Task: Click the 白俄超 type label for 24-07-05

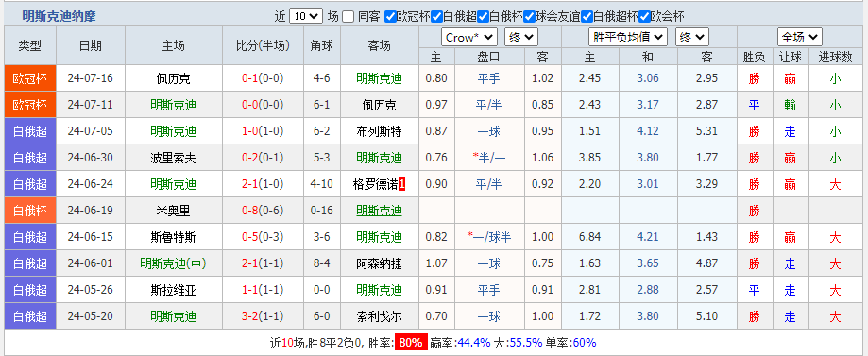Action: click(x=30, y=131)
